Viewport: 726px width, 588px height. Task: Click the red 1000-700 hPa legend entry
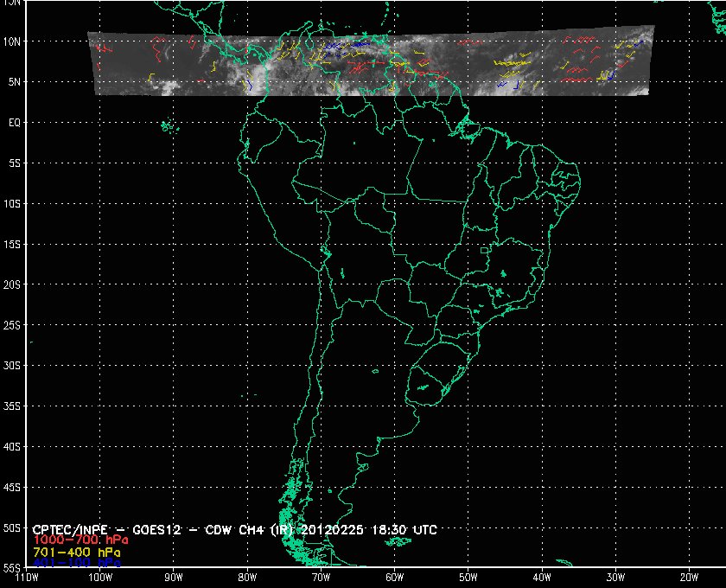(x=80, y=540)
